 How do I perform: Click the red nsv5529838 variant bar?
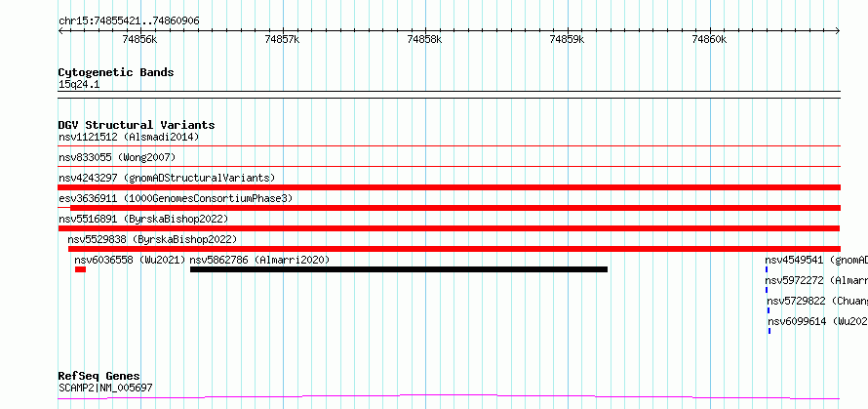[x=454, y=249]
